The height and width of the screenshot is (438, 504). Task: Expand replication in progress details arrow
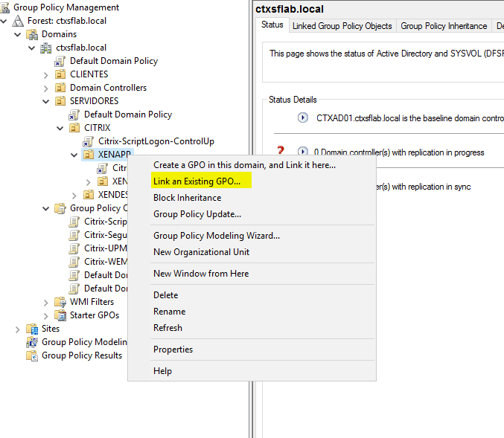click(x=302, y=151)
